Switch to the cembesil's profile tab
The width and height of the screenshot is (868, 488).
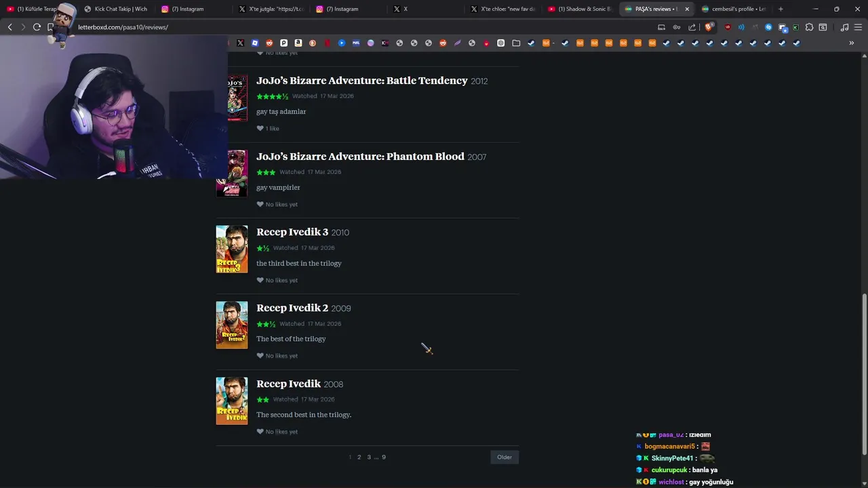(x=734, y=9)
